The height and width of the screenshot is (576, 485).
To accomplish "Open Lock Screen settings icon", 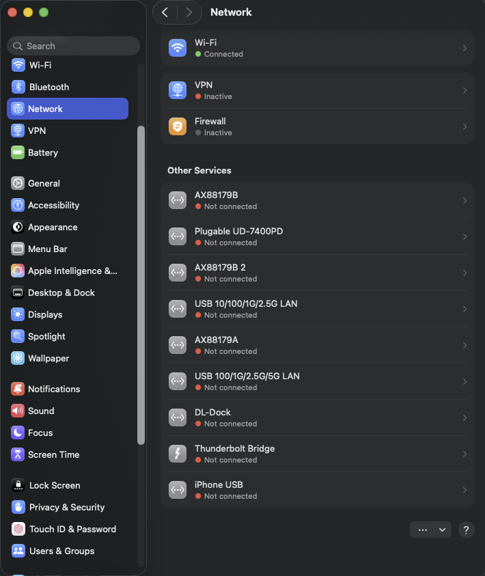I will coord(18,486).
